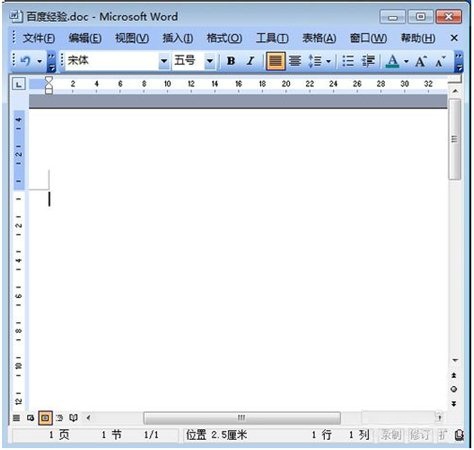
Task: Minimize the Word window
Action: (393, 17)
